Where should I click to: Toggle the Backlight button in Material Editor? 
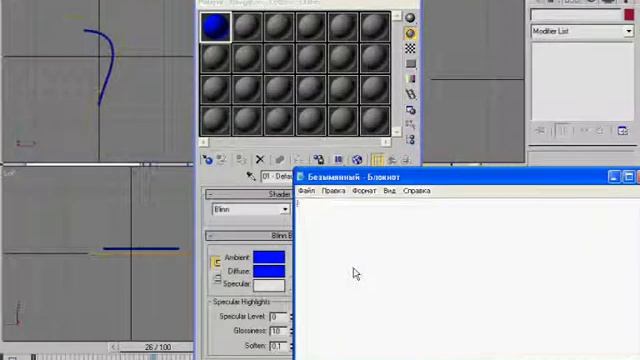(410, 33)
